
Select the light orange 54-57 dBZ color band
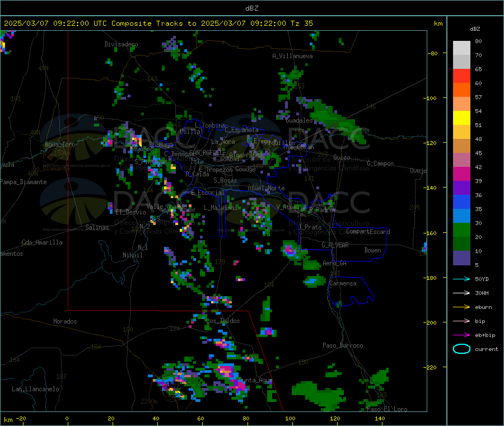coord(461,104)
